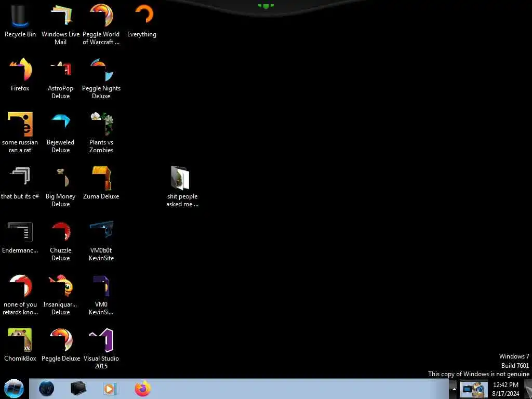
Task: Show hidden notification area icons
Action: click(x=454, y=389)
